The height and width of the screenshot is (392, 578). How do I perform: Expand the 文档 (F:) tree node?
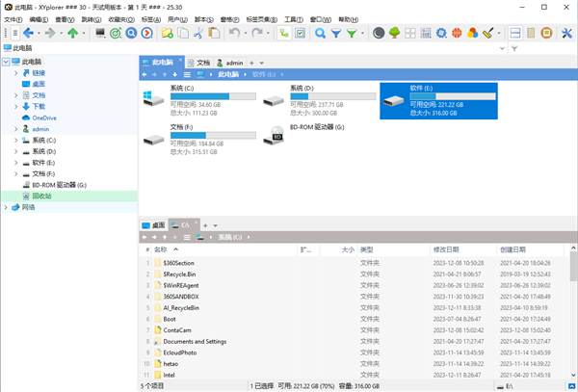coord(15,174)
